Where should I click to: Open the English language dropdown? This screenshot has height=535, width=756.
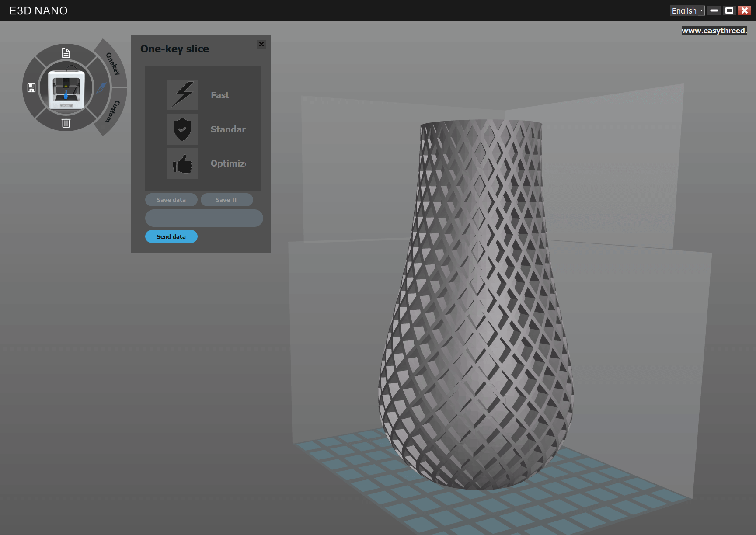click(x=702, y=10)
